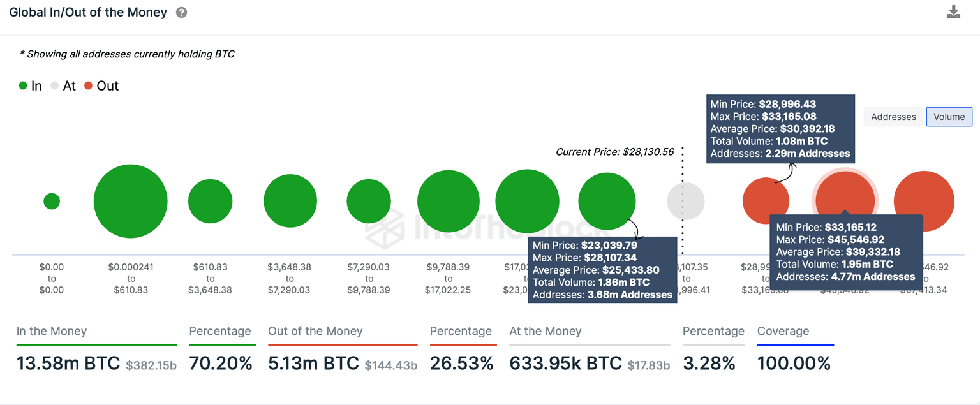Viewport: 980px width, 405px height.
Task: Download the chart data
Action: point(953,12)
